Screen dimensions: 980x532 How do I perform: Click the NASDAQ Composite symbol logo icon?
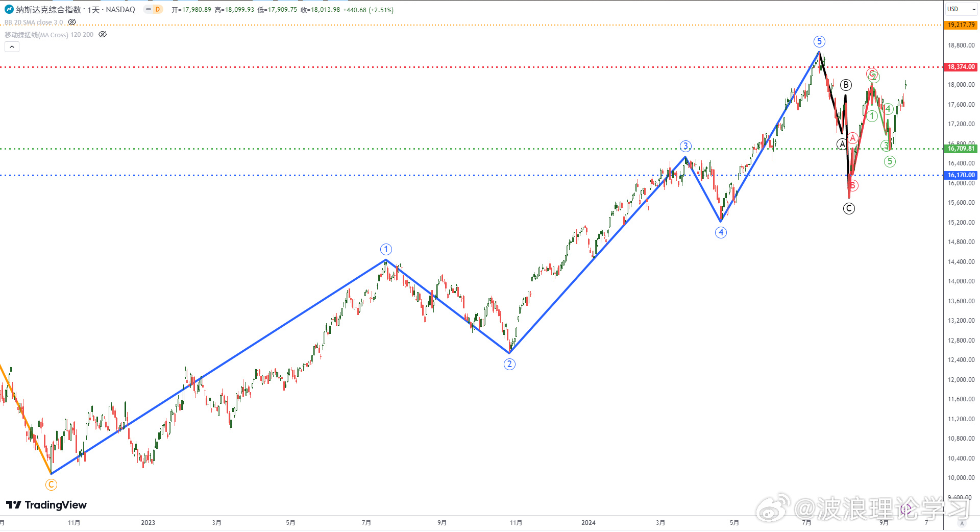pos(9,9)
